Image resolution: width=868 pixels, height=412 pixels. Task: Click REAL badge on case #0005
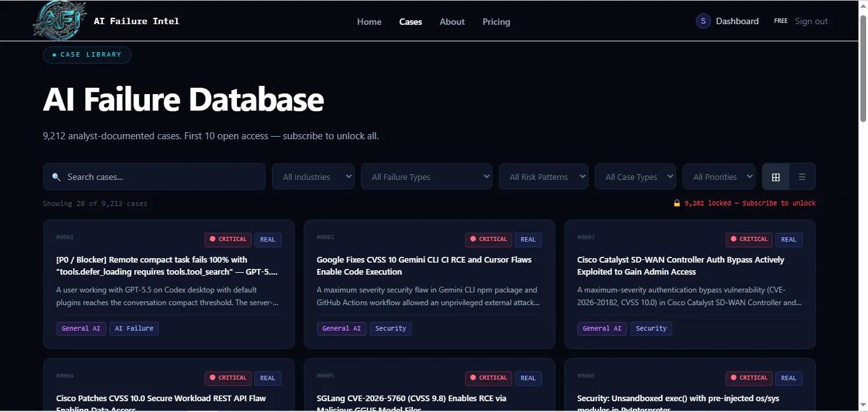[529, 378]
